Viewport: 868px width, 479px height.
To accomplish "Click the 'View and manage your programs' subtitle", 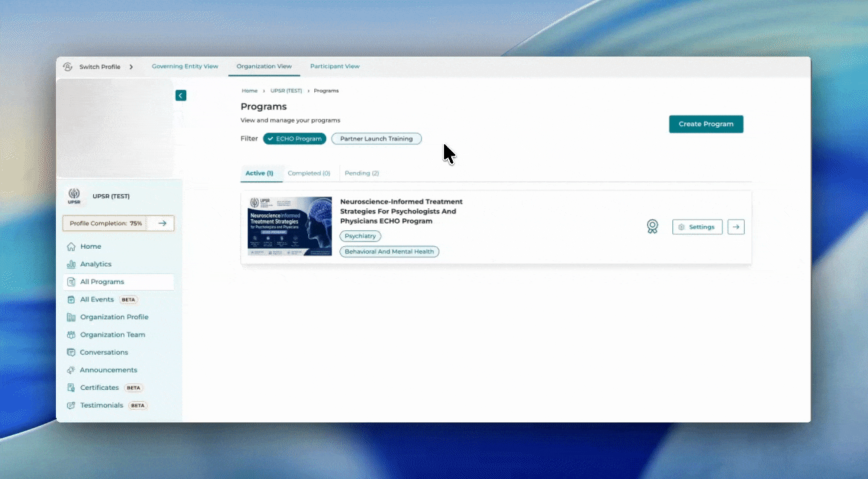I will point(290,120).
